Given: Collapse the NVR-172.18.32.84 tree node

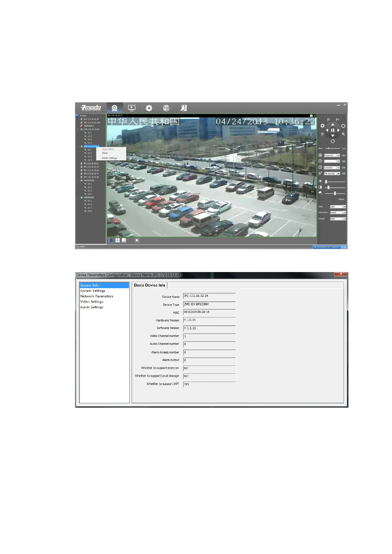Looking at the screenshot, I should click(x=78, y=129).
